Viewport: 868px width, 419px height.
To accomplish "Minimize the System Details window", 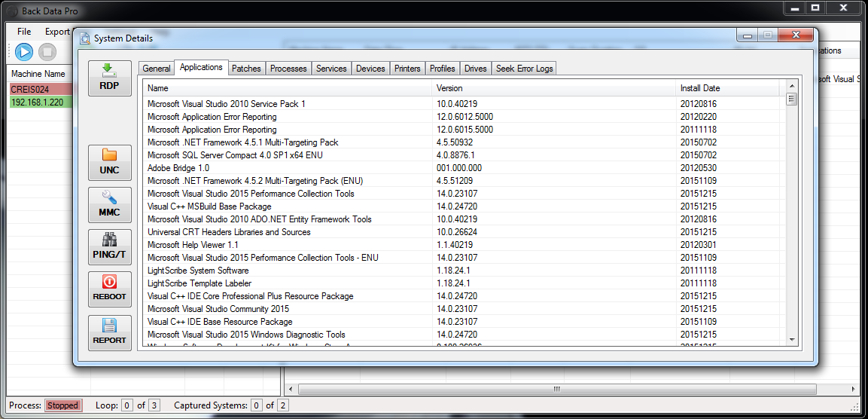I will pyautogui.click(x=748, y=35).
